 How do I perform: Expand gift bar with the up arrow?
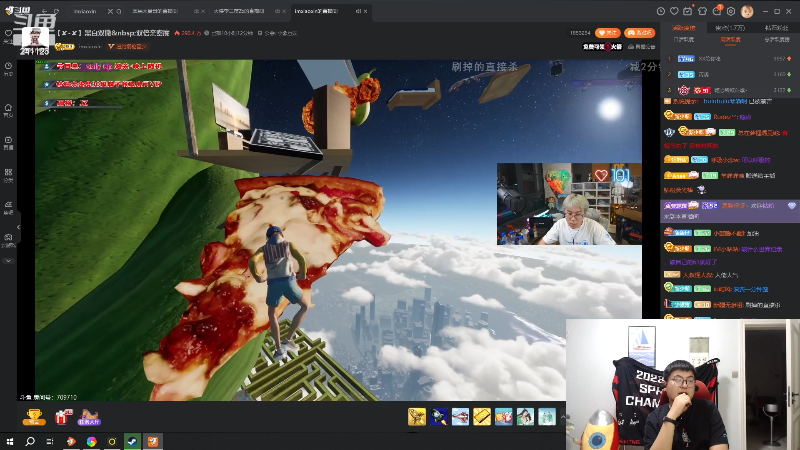[563, 417]
